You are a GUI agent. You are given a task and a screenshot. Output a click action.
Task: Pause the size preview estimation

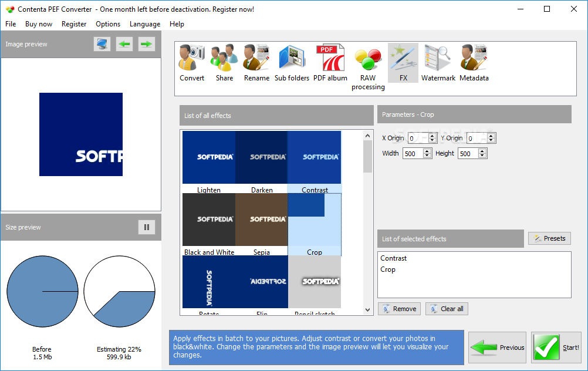tap(147, 227)
